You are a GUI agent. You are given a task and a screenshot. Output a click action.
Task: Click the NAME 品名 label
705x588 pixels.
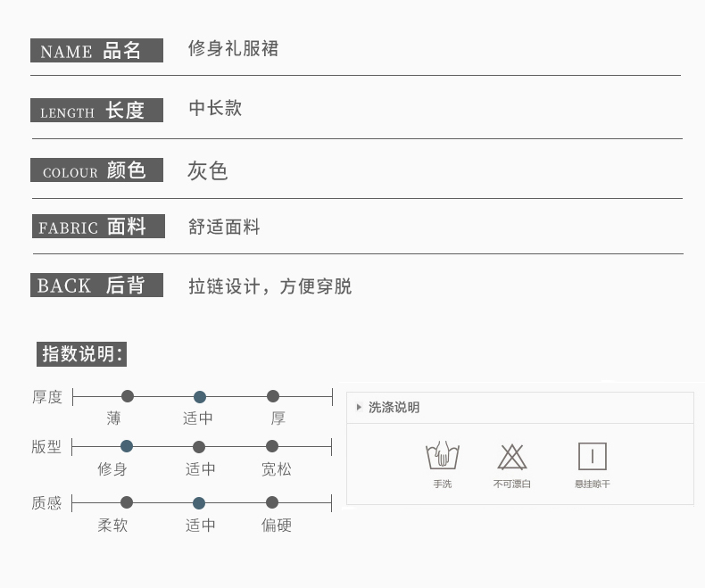(96, 51)
